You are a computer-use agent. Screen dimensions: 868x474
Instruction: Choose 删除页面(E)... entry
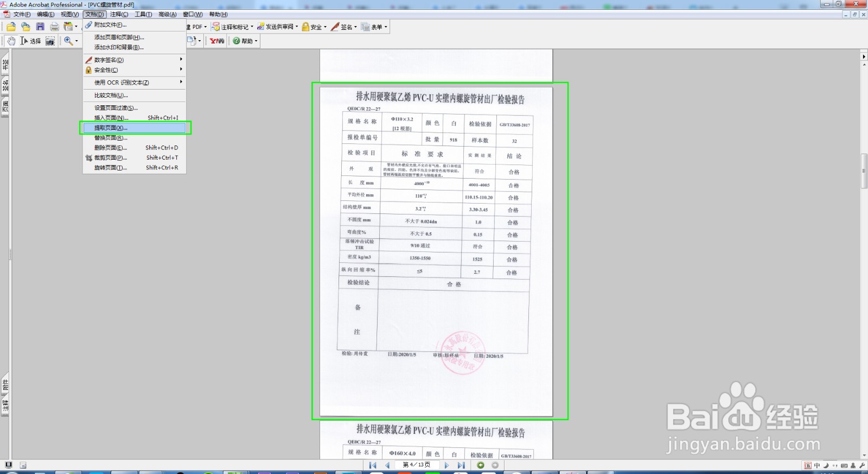point(134,148)
